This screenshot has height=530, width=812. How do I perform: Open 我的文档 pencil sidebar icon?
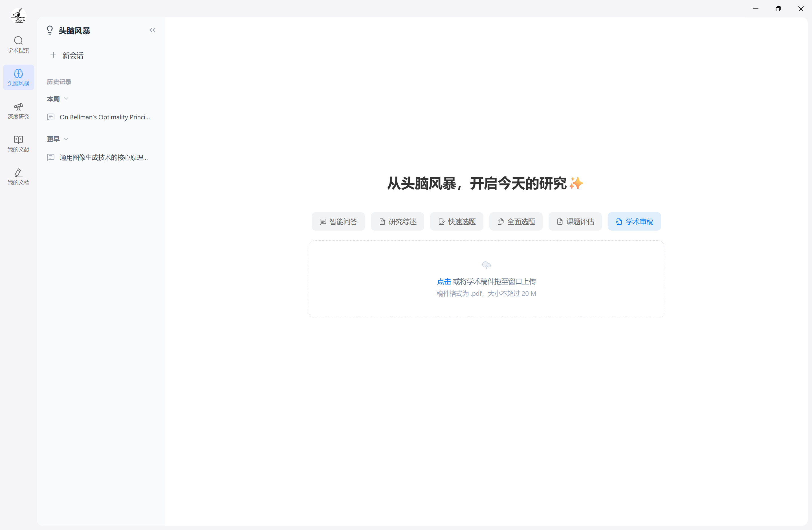pos(18,177)
